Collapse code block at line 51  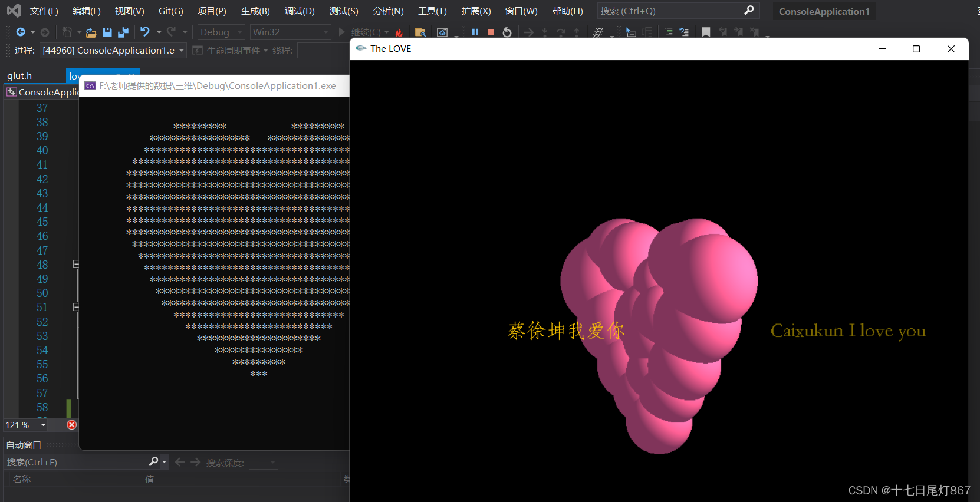[76, 307]
